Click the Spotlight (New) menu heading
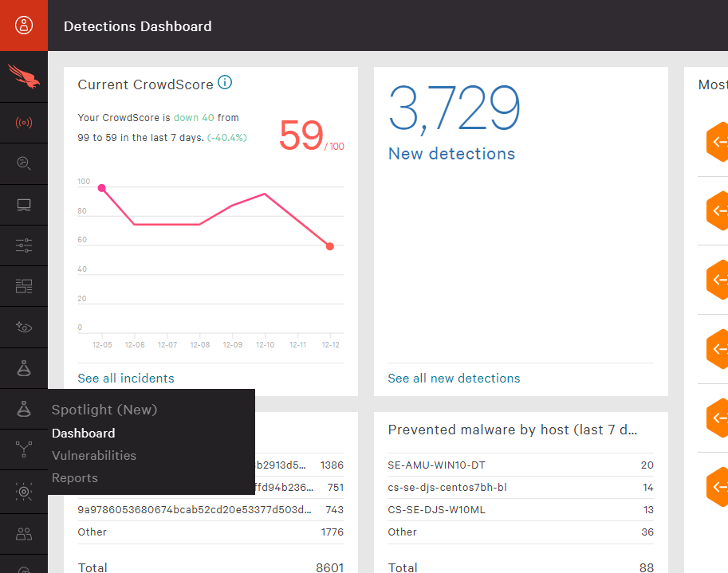This screenshot has height=573, width=728. tap(104, 410)
